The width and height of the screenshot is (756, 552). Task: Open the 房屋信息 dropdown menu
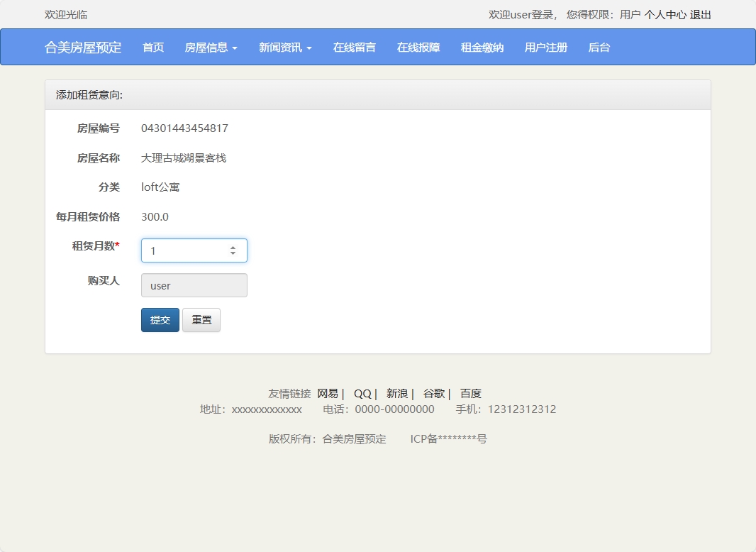pos(211,47)
